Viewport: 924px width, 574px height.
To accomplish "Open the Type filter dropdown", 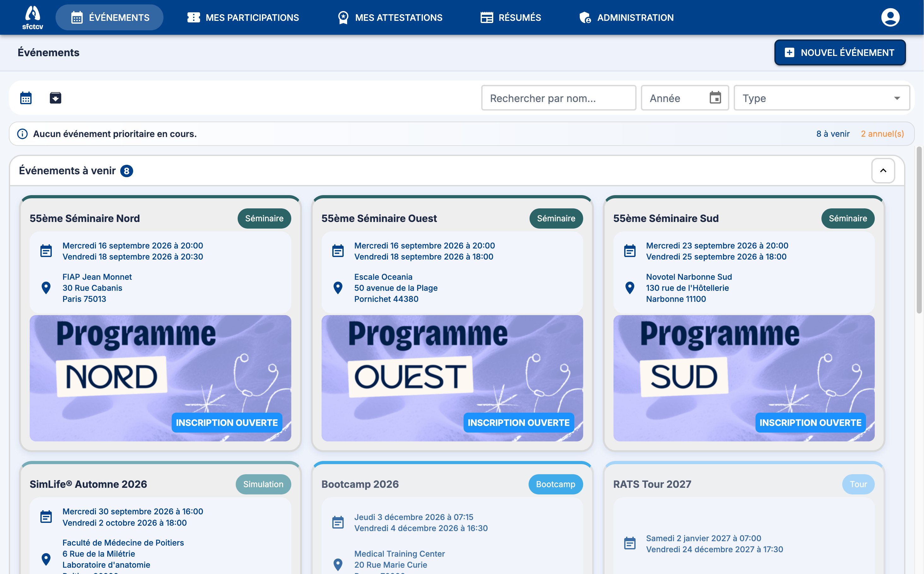I will point(821,98).
